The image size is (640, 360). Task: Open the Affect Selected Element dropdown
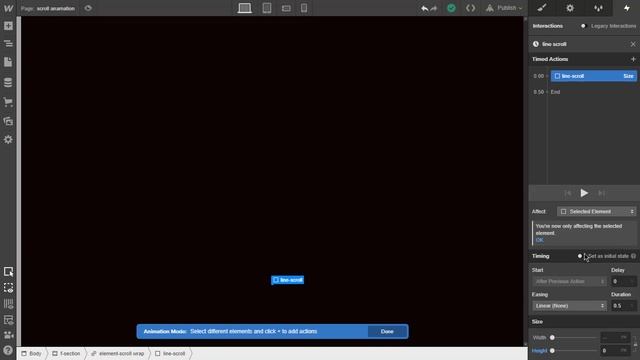(597, 211)
